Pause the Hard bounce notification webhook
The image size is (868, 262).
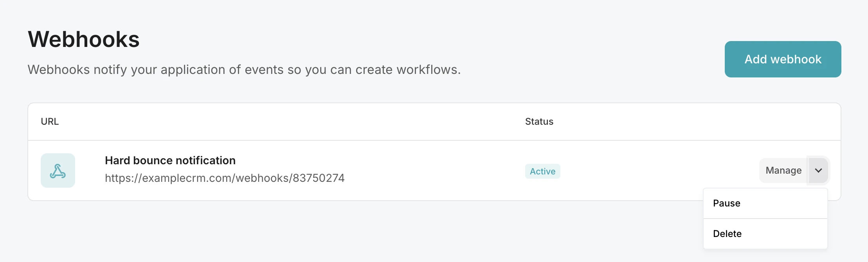click(x=727, y=203)
